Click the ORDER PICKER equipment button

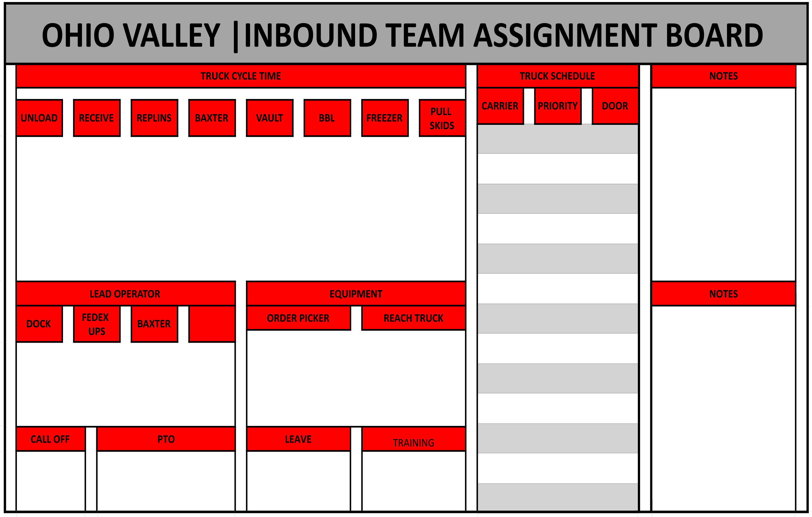tap(298, 318)
